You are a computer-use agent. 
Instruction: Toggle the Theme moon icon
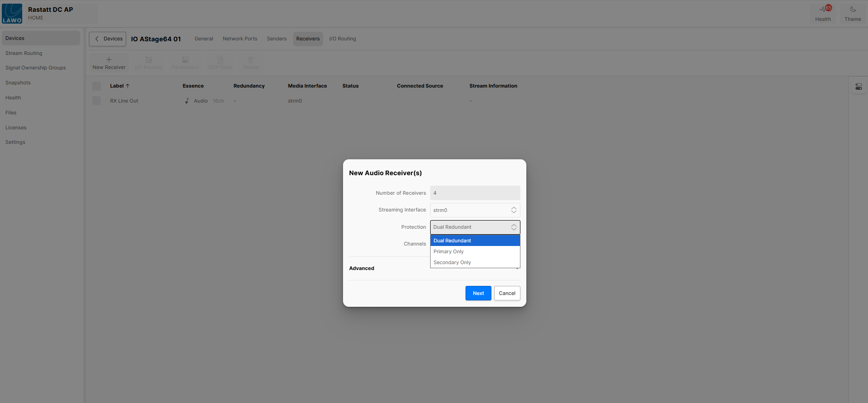(x=853, y=10)
